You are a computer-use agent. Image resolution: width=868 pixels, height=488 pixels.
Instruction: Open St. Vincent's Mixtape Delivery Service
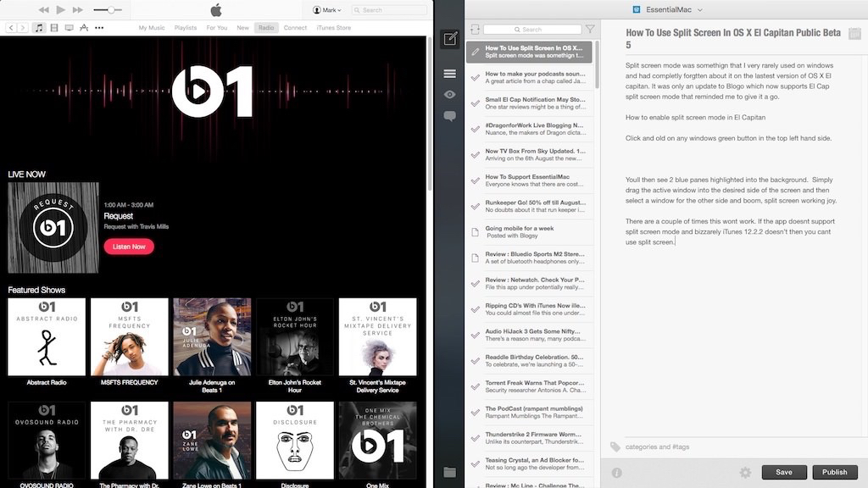tap(377, 337)
